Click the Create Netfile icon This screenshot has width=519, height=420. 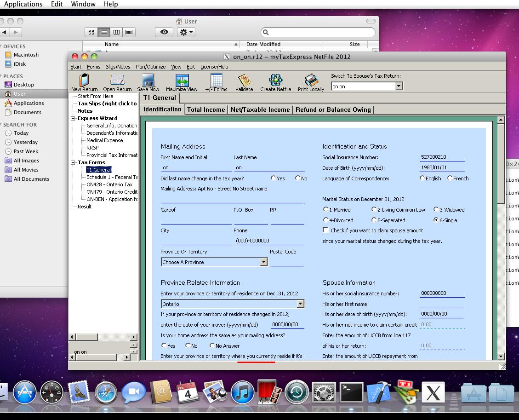pos(275,80)
